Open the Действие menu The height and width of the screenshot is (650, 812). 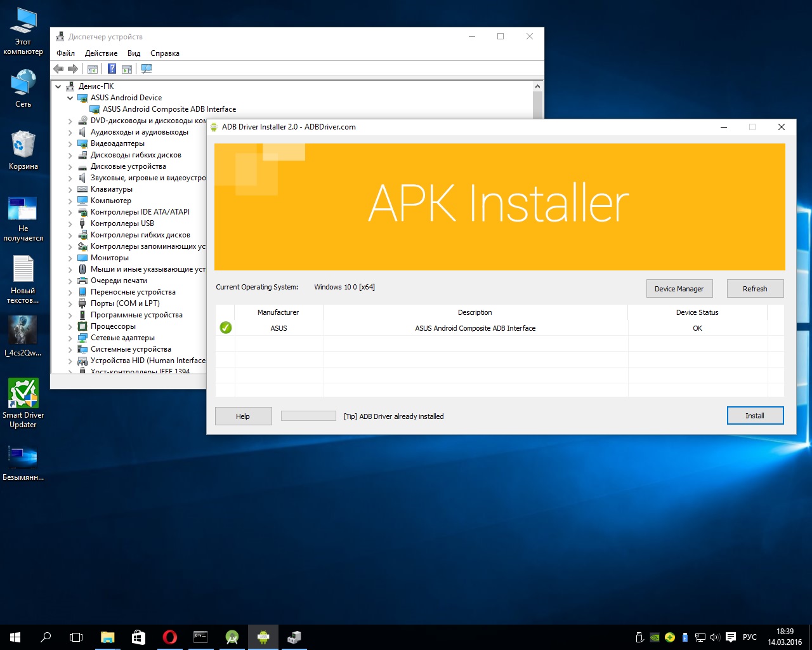tap(101, 53)
